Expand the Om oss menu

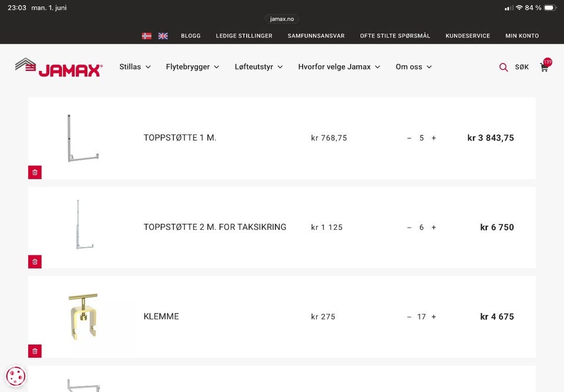414,67
